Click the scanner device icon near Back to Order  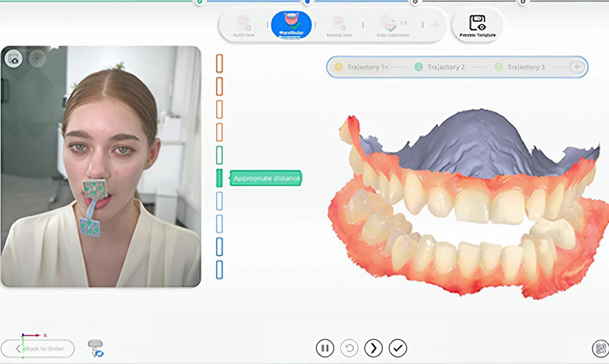(x=95, y=348)
